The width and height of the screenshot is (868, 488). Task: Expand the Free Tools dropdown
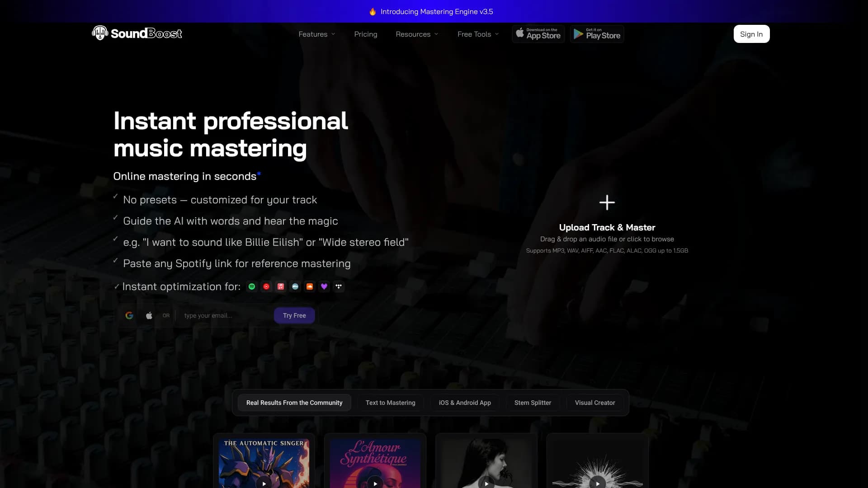pos(477,34)
